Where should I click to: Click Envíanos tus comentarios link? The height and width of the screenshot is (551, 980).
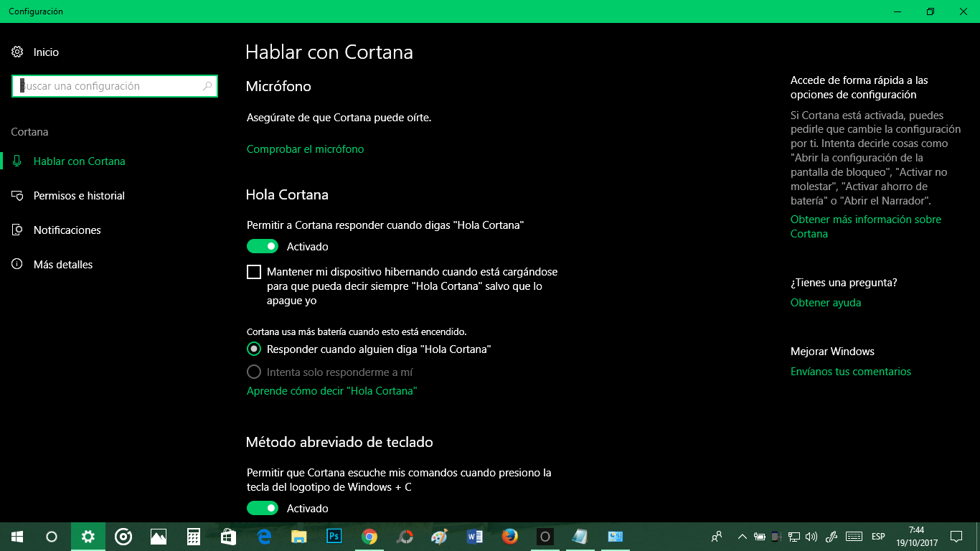(851, 372)
